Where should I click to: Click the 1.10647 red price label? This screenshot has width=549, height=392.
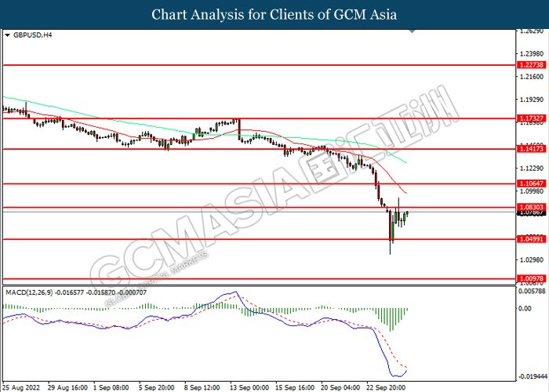point(531,183)
